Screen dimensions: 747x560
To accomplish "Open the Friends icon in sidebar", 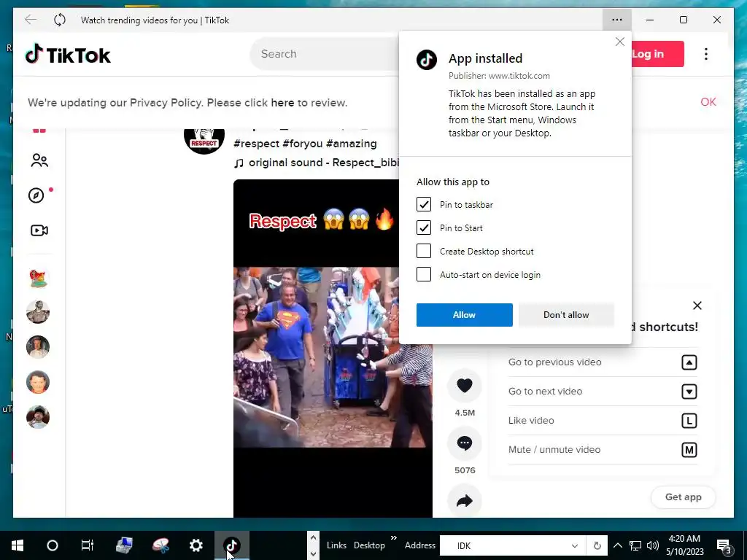I will (39, 160).
